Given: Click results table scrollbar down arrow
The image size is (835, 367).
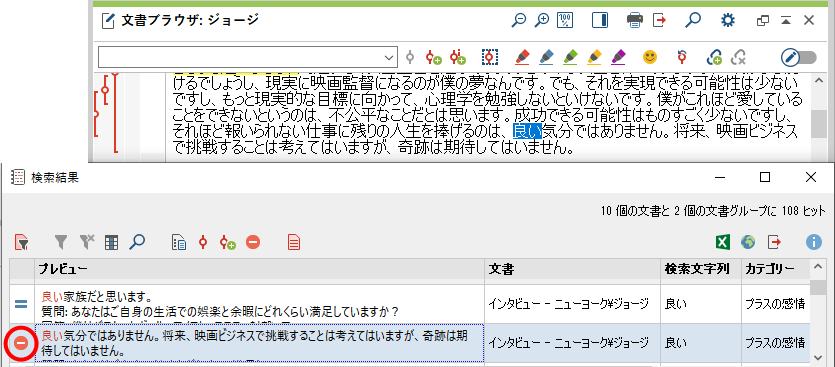Looking at the screenshot, I should click(x=817, y=357).
